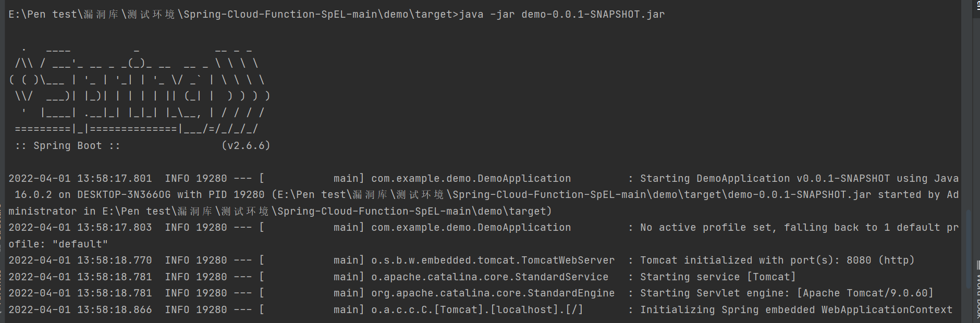Click the ':: Spring Boot ::' label
980x323 pixels.
(x=68, y=146)
